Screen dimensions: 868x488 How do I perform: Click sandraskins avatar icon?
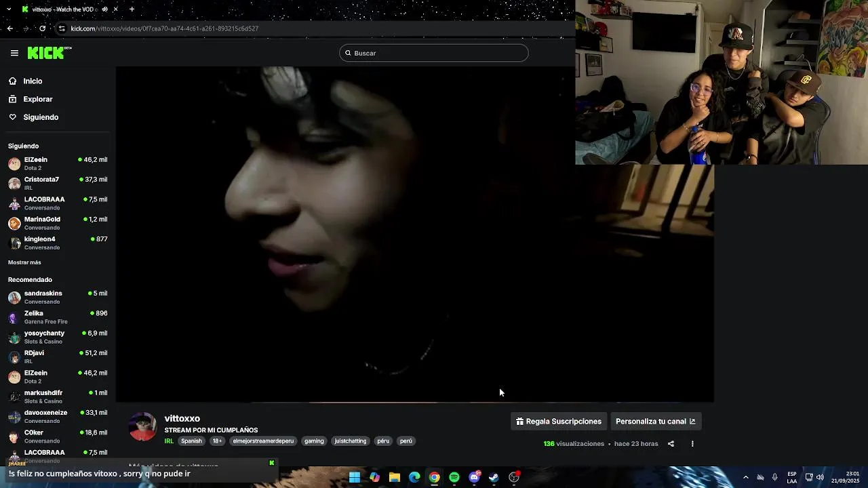pyautogui.click(x=14, y=298)
